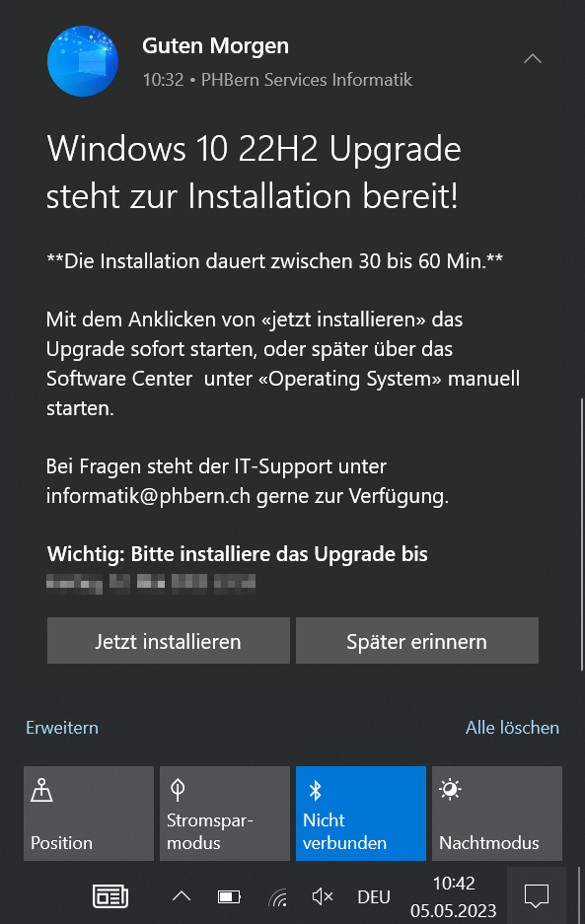Image resolution: width=585 pixels, height=924 pixels.
Task: Toggle Bluetooth Nicht verbunden tile
Action: (361, 814)
